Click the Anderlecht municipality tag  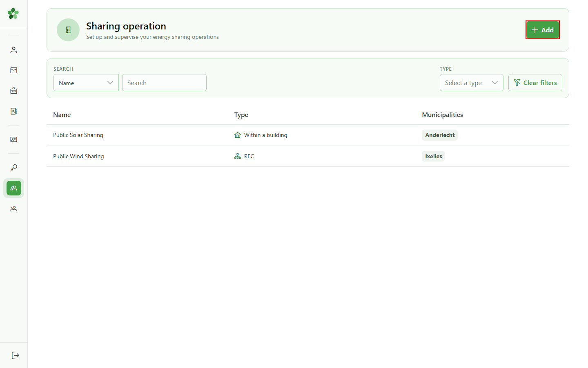point(440,135)
